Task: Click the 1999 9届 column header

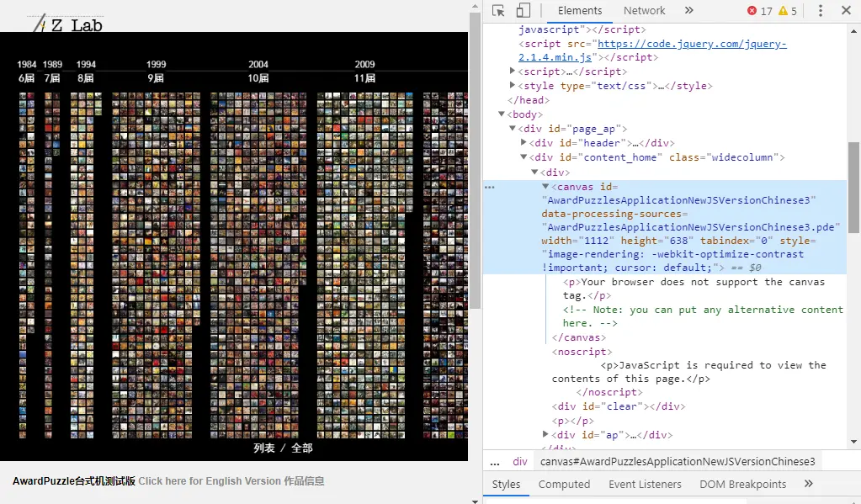Action: tap(156, 72)
